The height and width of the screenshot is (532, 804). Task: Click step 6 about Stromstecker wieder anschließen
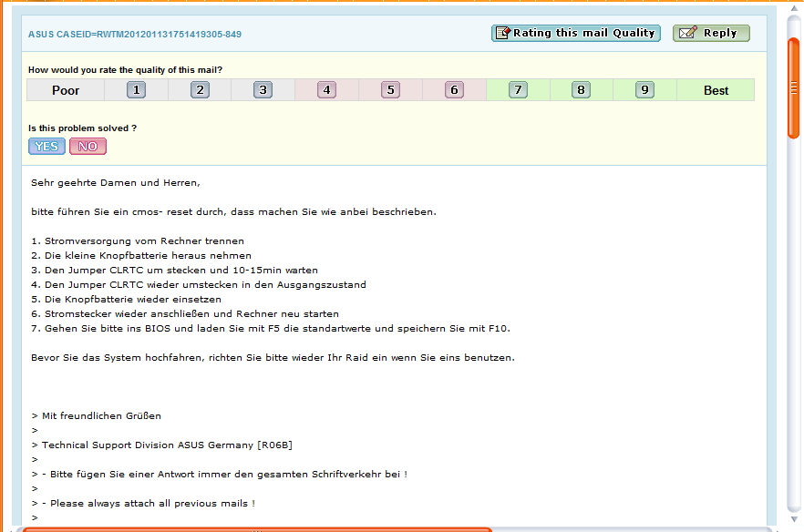[184, 313]
